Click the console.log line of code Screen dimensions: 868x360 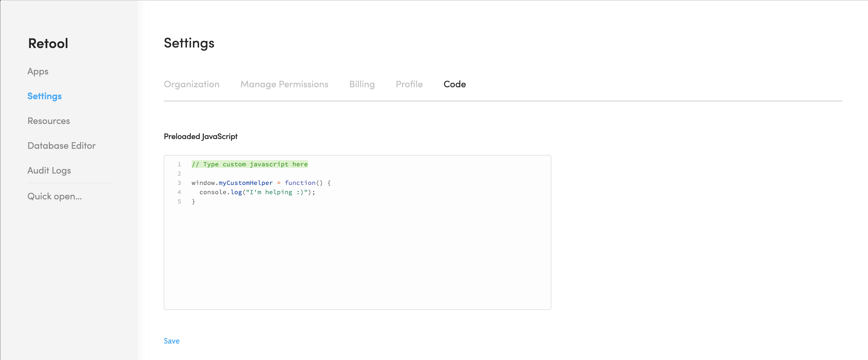pos(257,192)
